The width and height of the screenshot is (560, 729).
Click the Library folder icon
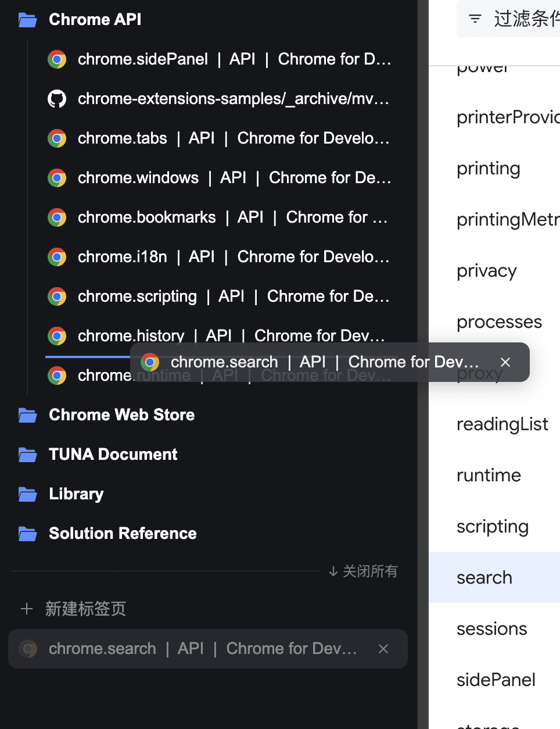27,495
